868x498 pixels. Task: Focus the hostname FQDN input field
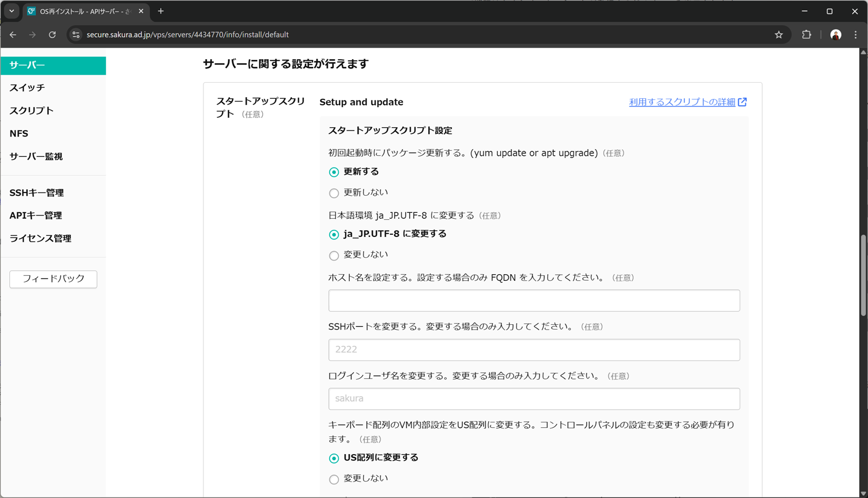pyautogui.click(x=534, y=301)
